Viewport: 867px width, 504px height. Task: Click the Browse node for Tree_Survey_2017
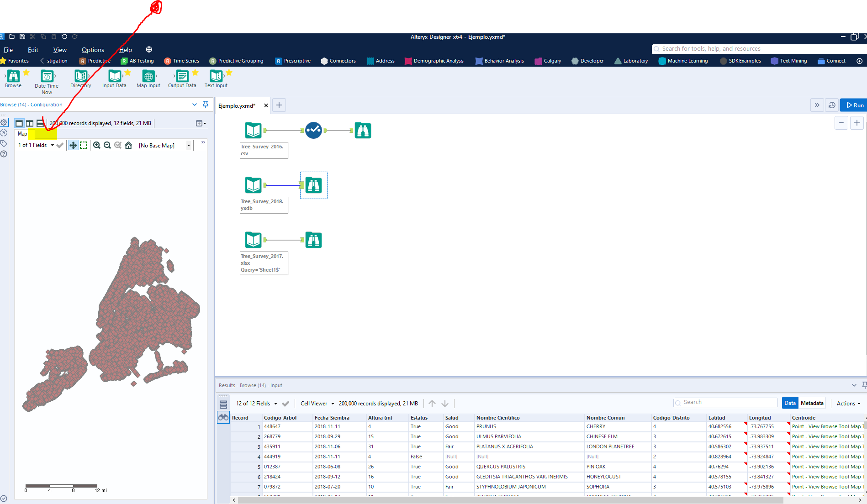pos(314,240)
